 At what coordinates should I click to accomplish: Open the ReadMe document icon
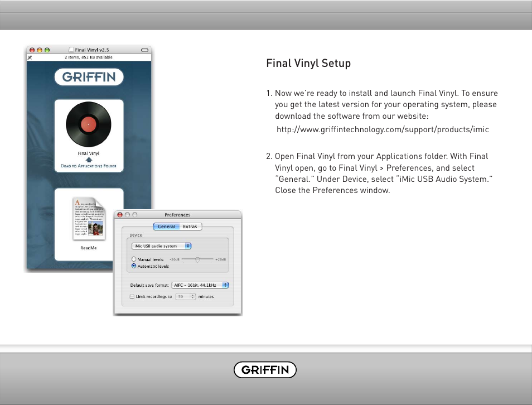tap(89, 219)
